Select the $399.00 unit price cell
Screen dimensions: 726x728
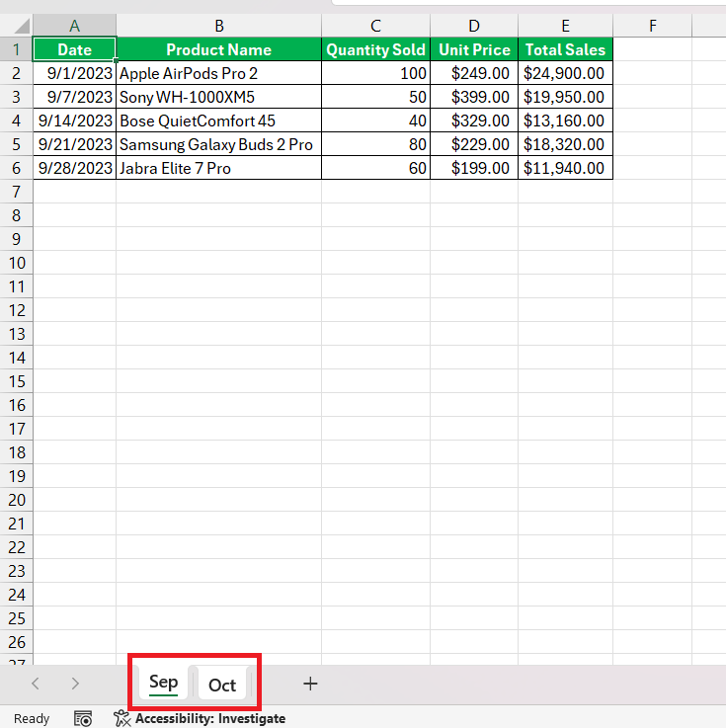tap(474, 97)
